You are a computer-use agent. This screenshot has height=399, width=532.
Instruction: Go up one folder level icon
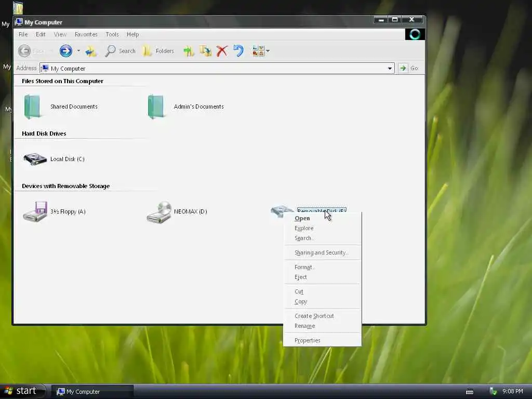point(91,51)
